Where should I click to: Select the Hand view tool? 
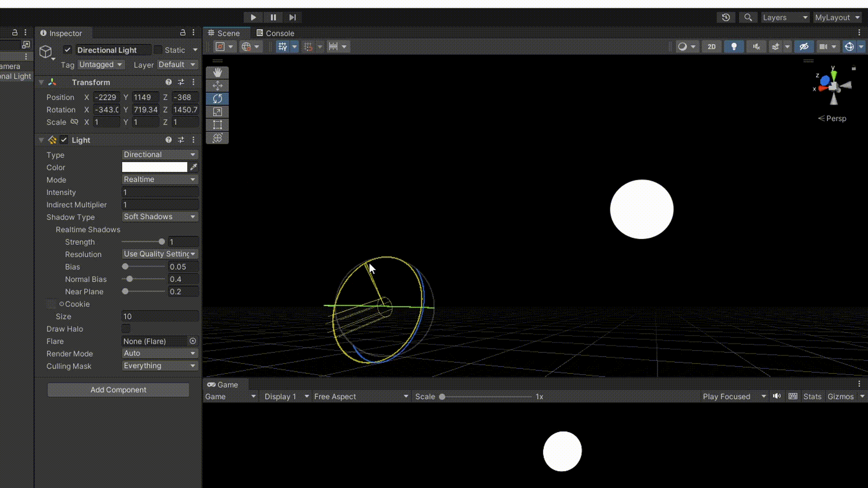(217, 73)
